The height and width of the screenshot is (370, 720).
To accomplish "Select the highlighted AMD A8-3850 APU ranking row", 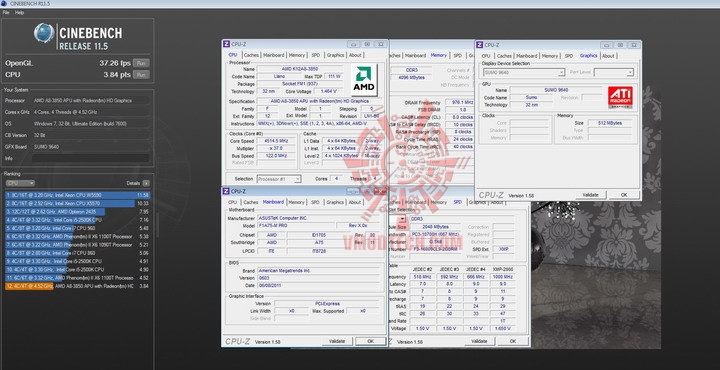I will tap(78, 286).
